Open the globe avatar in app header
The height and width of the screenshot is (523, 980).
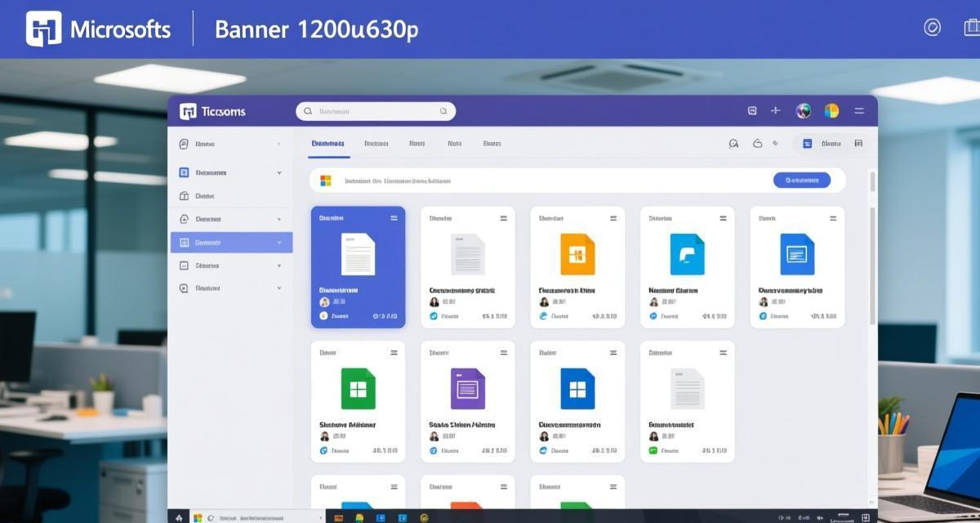(x=804, y=110)
